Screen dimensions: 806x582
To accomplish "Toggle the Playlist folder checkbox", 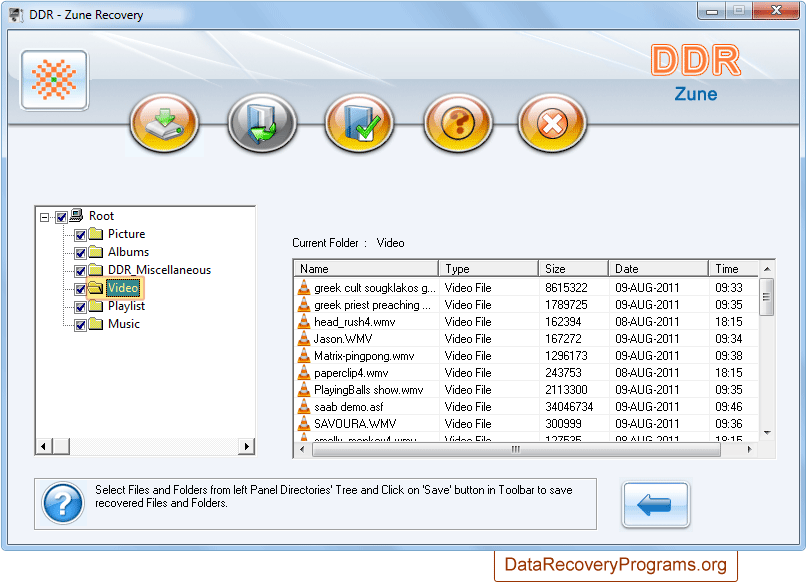I will (80, 307).
